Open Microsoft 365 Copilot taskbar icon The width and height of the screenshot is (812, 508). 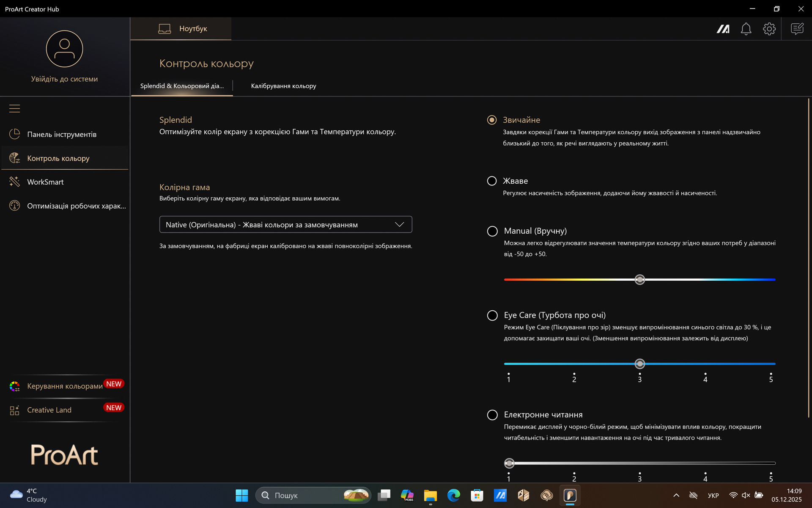(407, 495)
